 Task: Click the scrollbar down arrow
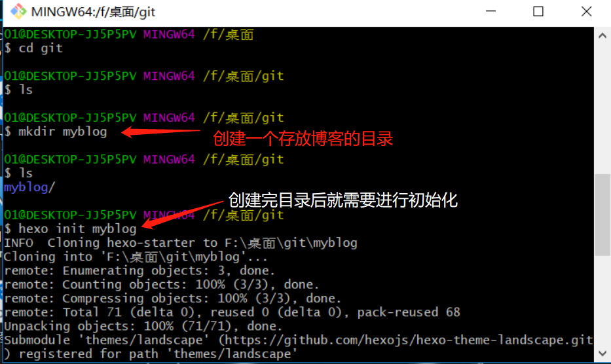tap(602, 354)
